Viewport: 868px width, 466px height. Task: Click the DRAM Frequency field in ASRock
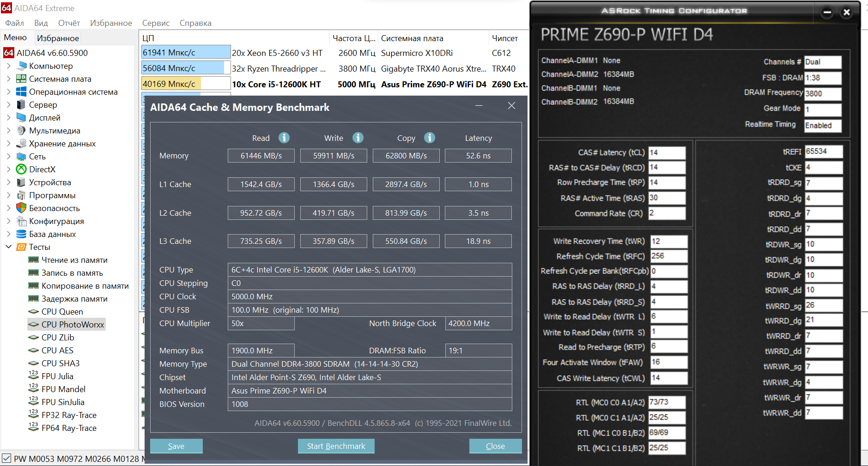(x=823, y=94)
